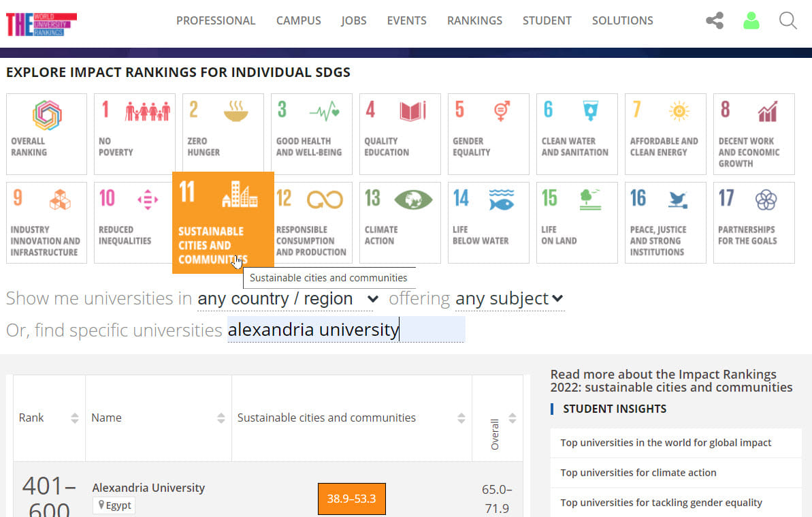
Task: Pick SDG 13 Climate Action tile
Action: pyautogui.click(x=400, y=222)
